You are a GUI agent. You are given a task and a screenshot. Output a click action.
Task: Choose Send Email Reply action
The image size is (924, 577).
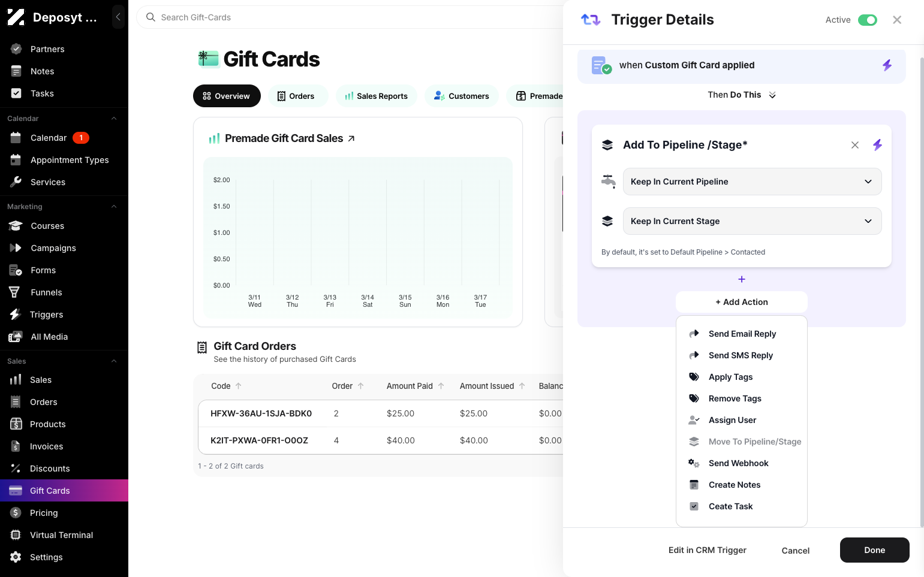[x=742, y=334]
